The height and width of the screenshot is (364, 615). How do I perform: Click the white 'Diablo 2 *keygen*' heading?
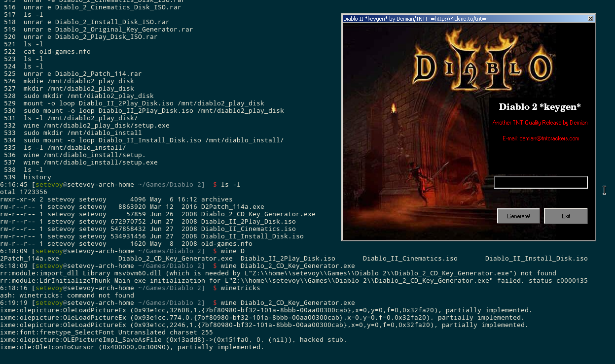point(540,107)
